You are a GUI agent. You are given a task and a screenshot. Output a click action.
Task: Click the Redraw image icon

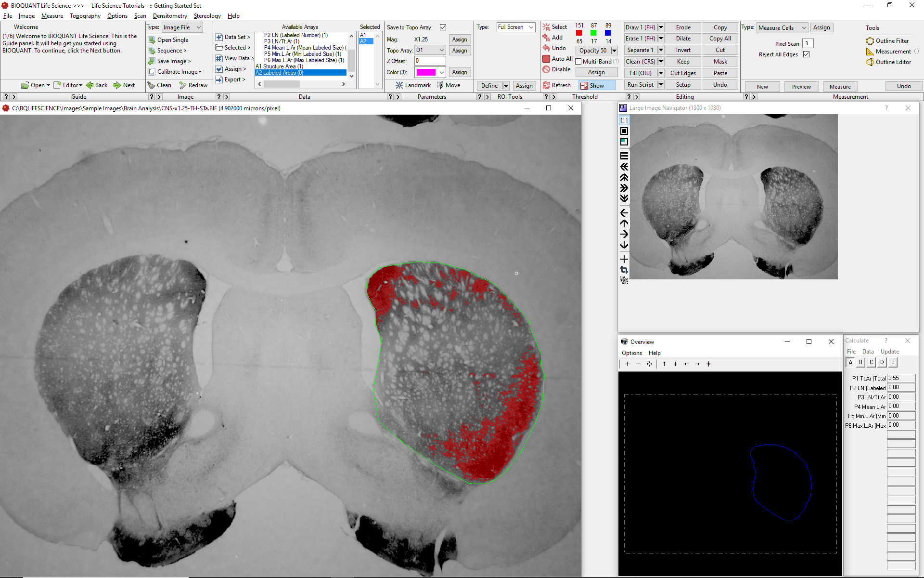pyautogui.click(x=183, y=85)
